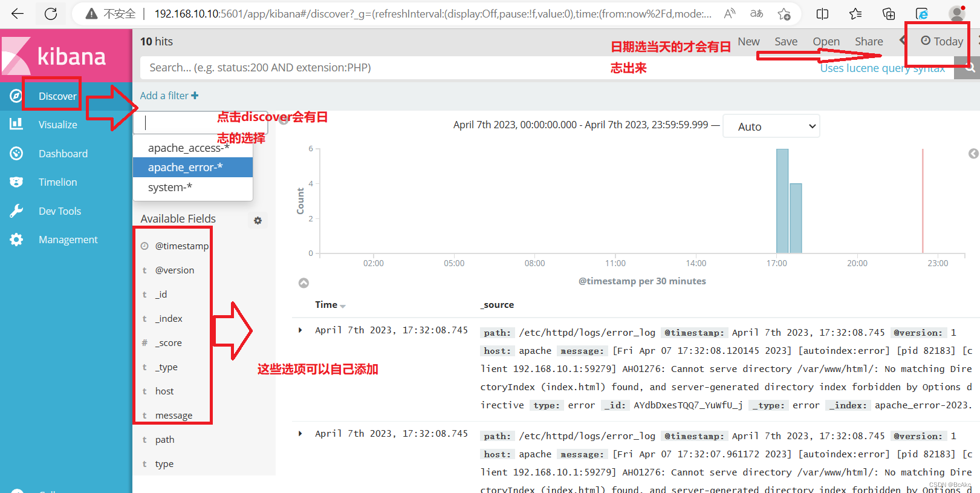The width and height of the screenshot is (980, 493).
Task: Open split screen browser icon
Action: click(x=822, y=13)
